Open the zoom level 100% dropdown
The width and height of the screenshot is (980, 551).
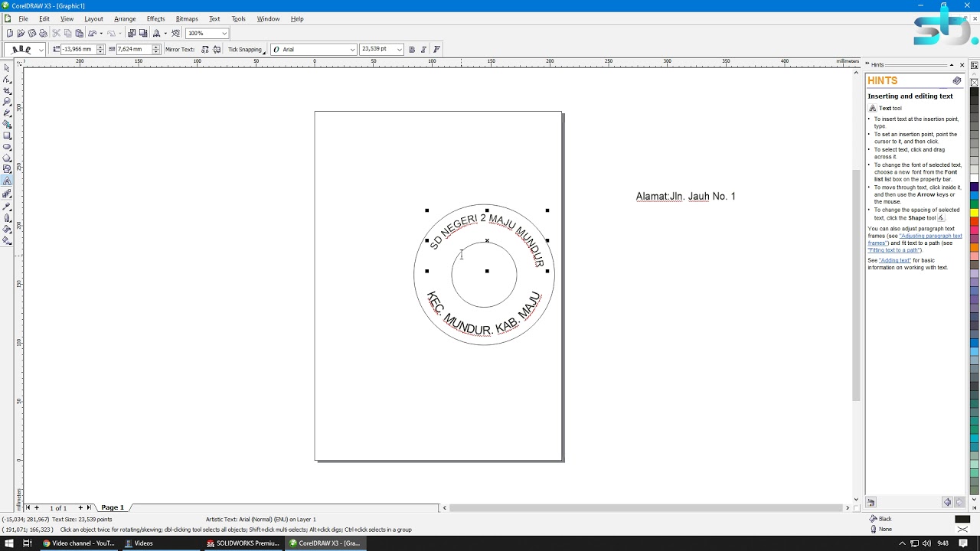[224, 33]
